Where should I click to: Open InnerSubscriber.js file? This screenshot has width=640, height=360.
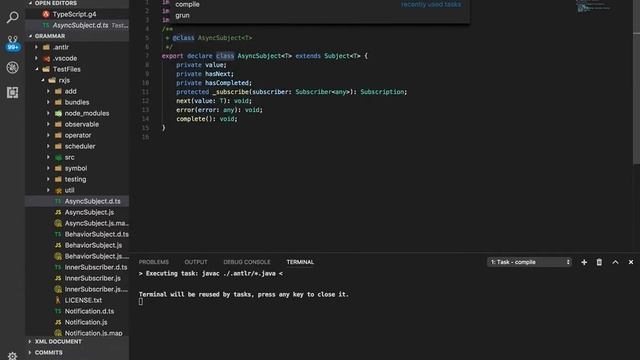click(x=92, y=278)
